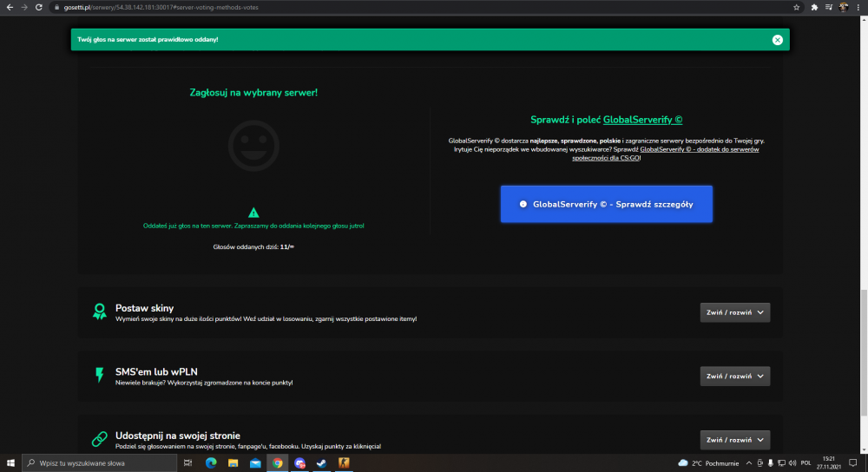The image size is (868, 472).
Task: Switch to Google Chrome in the taskbar
Action: pos(278,462)
